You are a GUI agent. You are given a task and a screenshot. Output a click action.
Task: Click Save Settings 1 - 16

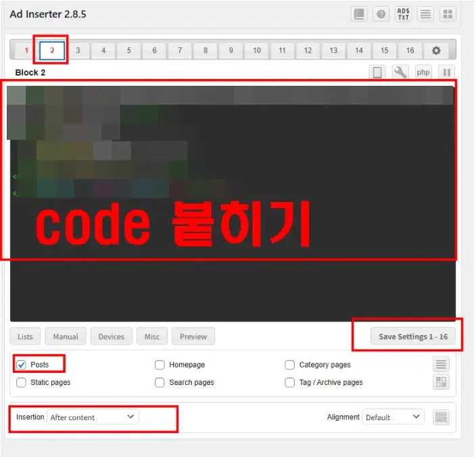point(412,336)
